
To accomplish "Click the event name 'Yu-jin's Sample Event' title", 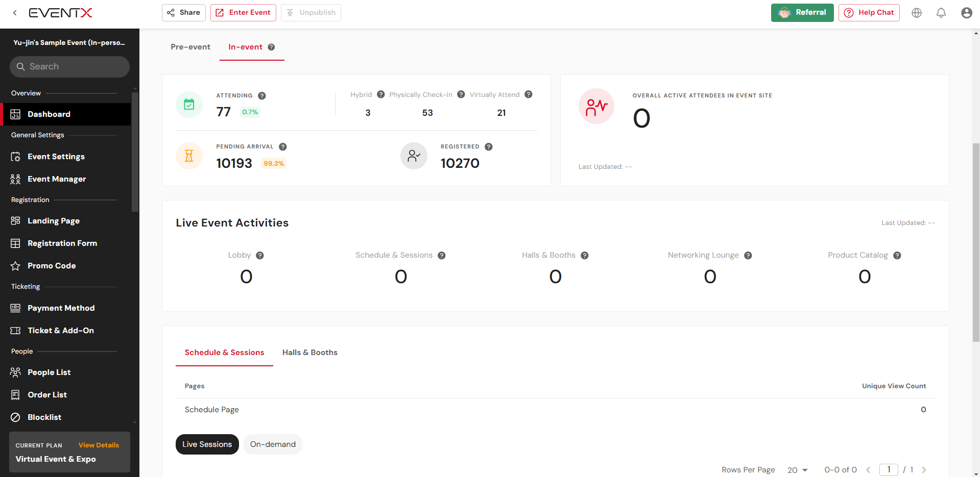I will point(69,43).
